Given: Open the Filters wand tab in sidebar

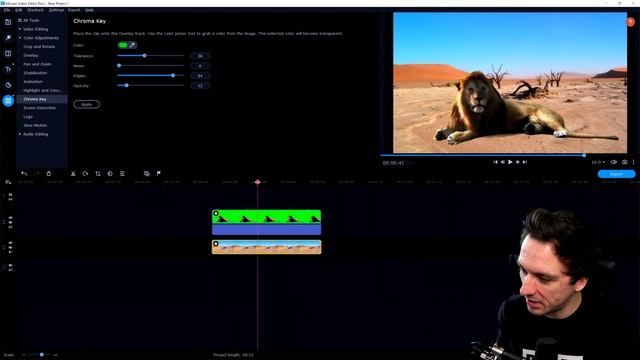Looking at the screenshot, I should [8, 38].
